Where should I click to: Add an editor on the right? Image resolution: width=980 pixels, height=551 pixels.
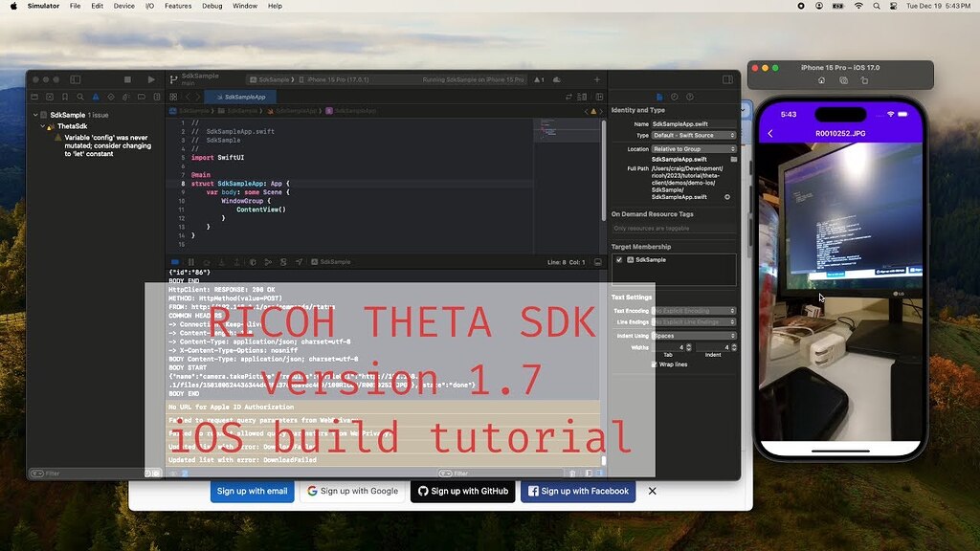click(x=599, y=97)
